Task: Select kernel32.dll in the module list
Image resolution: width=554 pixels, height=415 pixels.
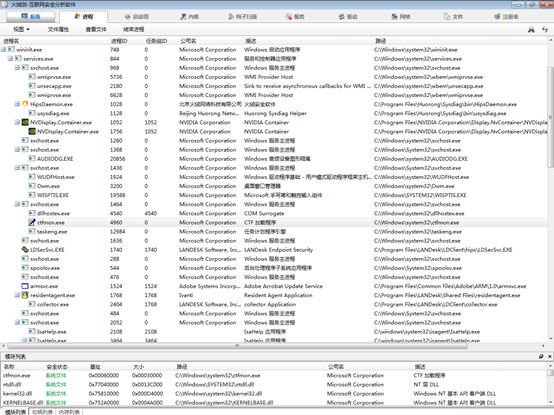Action: 274,393
